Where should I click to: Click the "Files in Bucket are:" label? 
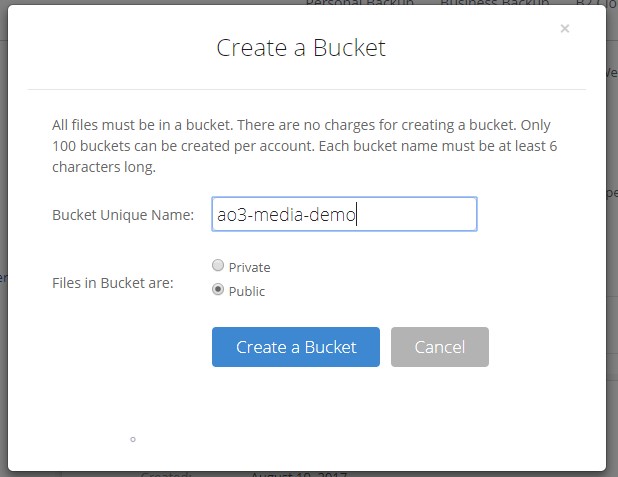tap(112, 283)
